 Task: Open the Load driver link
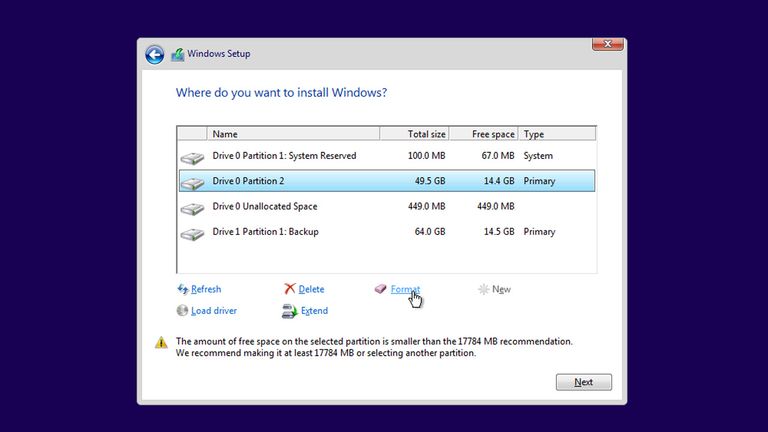[214, 311]
